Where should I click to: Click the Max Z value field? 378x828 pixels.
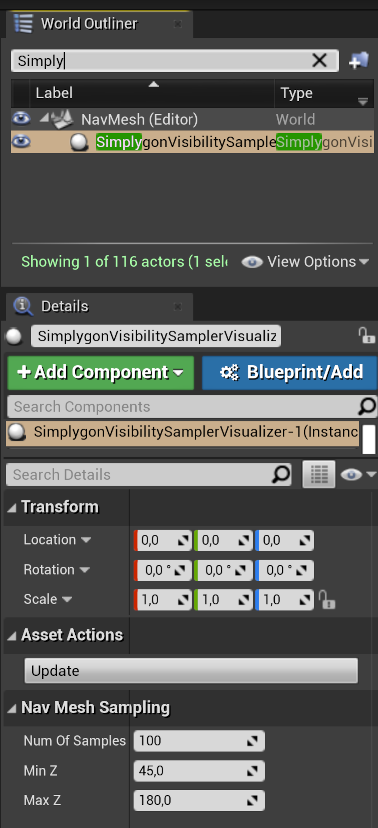(x=199, y=801)
